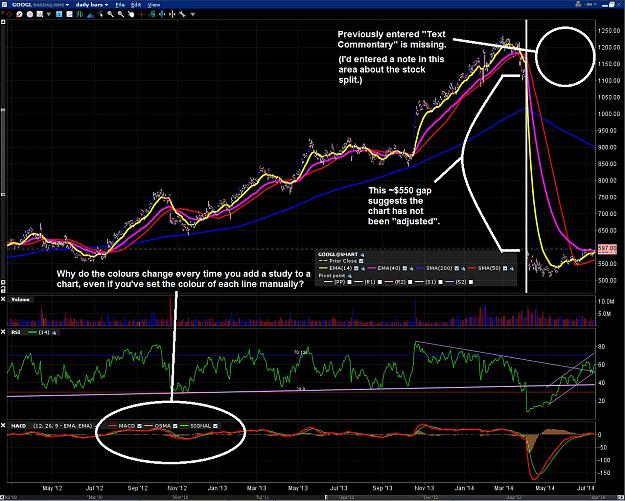Enable the (PP) pivot point checkbox
This screenshot has width=625, height=501.
coord(350,282)
